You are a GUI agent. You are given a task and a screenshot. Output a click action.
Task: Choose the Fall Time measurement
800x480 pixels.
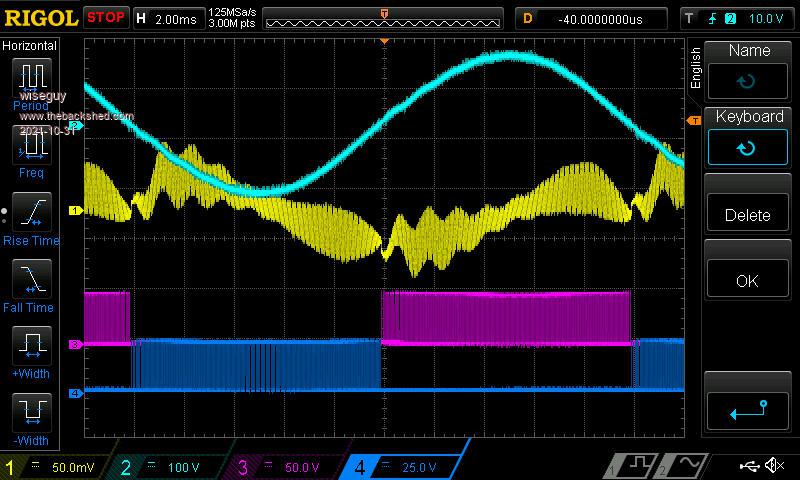[31, 281]
